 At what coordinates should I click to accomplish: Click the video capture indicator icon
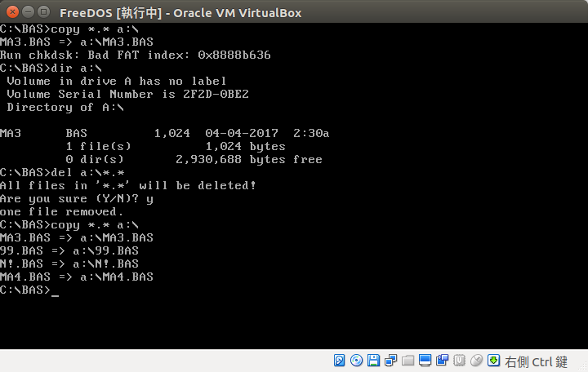[442, 361]
